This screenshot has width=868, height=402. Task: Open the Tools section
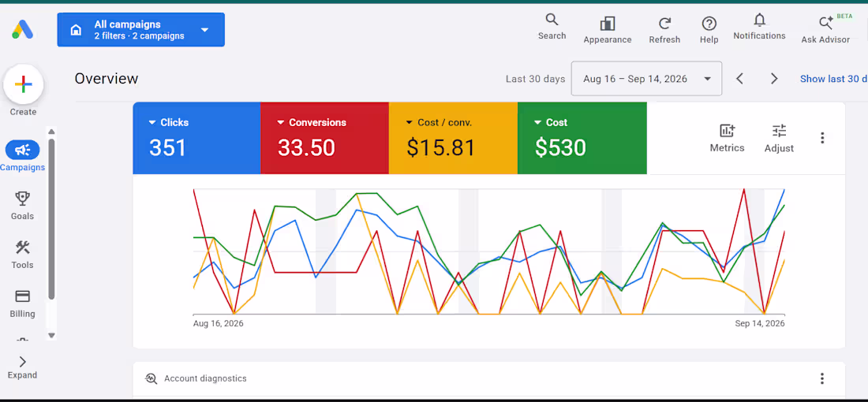pyautogui.click(x=23, y=255)
